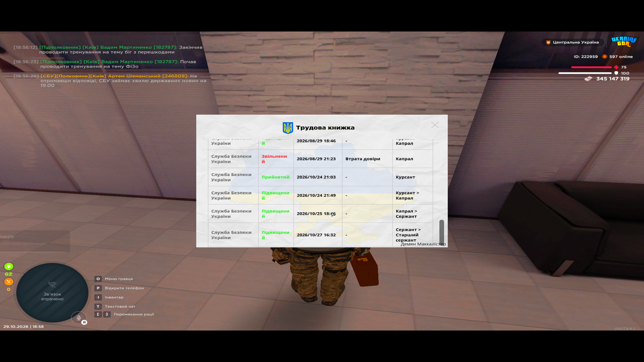Click the Центральна Україна server badge
The width and height of the screenshot is (644, 362).
point(573,42)
